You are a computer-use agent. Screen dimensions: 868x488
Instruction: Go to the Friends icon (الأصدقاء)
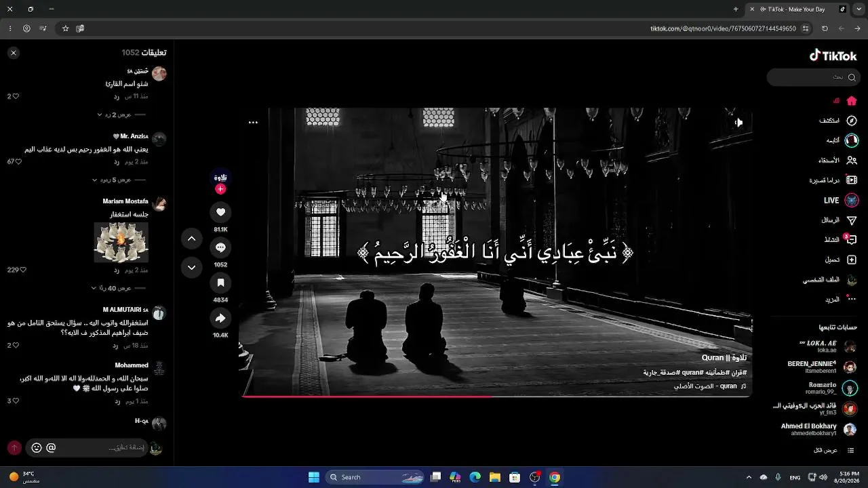852,161
